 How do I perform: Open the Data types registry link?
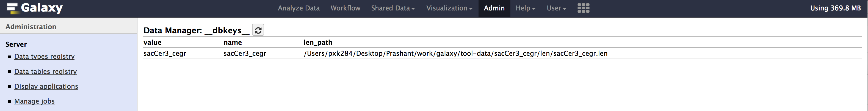coord(44,57)
